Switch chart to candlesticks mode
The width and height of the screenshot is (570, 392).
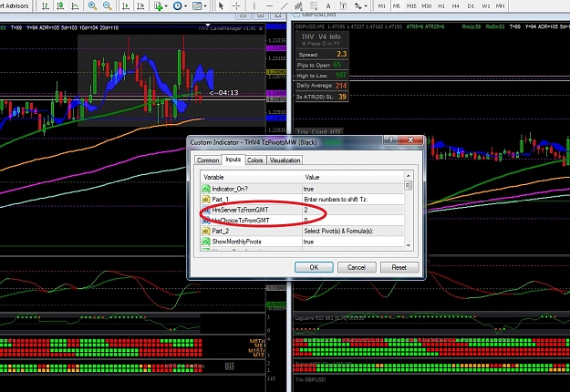[x=60, y=5]
